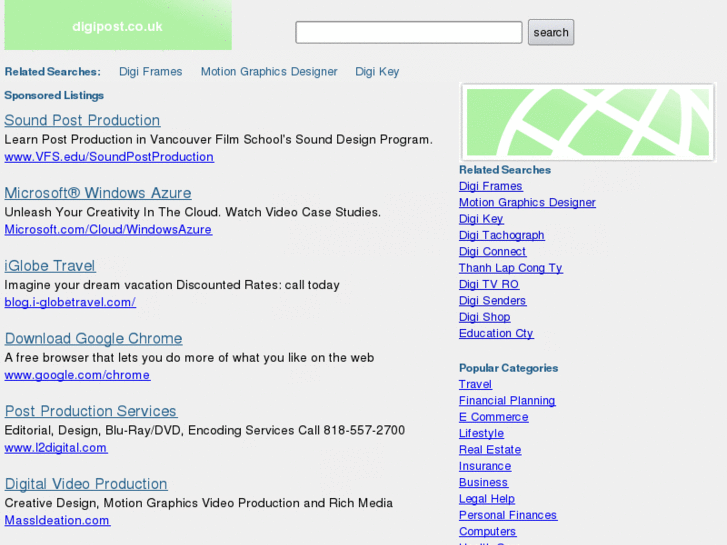Open the Digi Connect sidebar link

[492, 251]
